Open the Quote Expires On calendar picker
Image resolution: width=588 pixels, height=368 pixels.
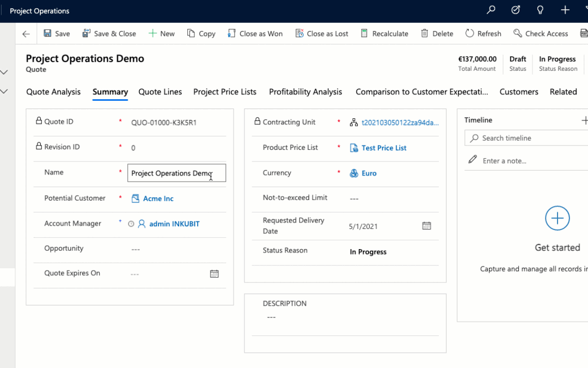[x=214, y=274]
